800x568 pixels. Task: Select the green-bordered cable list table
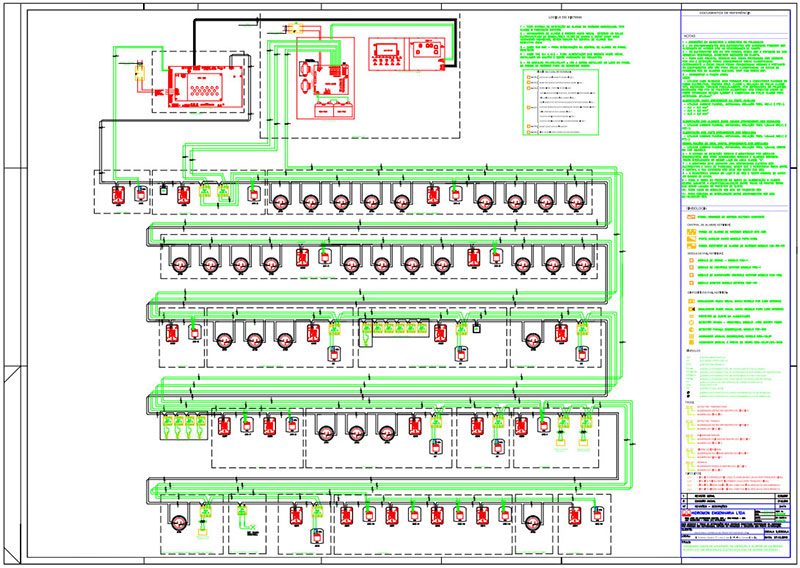click(x=561, y=102)
